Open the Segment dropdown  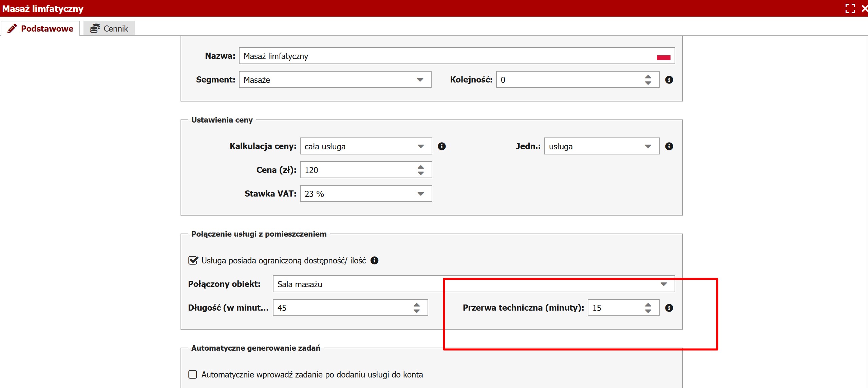(420, 80)
